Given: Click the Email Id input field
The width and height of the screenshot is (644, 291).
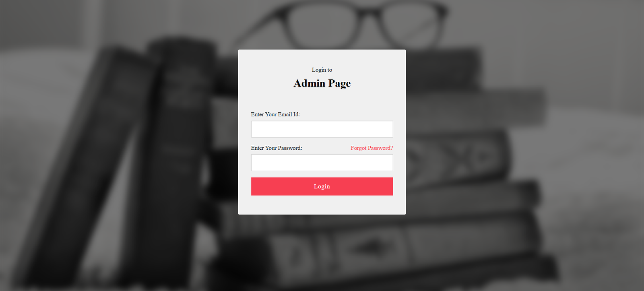Looking at the screenshot, I should click(x=322, y=129).
